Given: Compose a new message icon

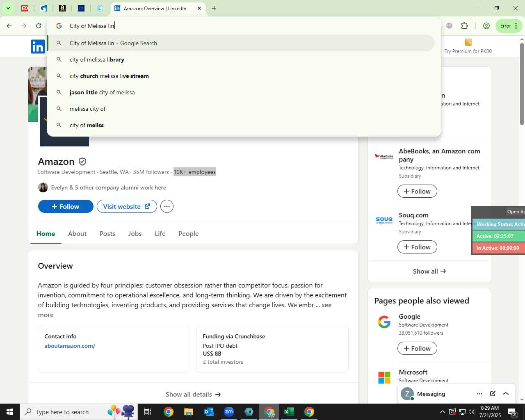Looking at the screenshot, I should pos(493,394).
